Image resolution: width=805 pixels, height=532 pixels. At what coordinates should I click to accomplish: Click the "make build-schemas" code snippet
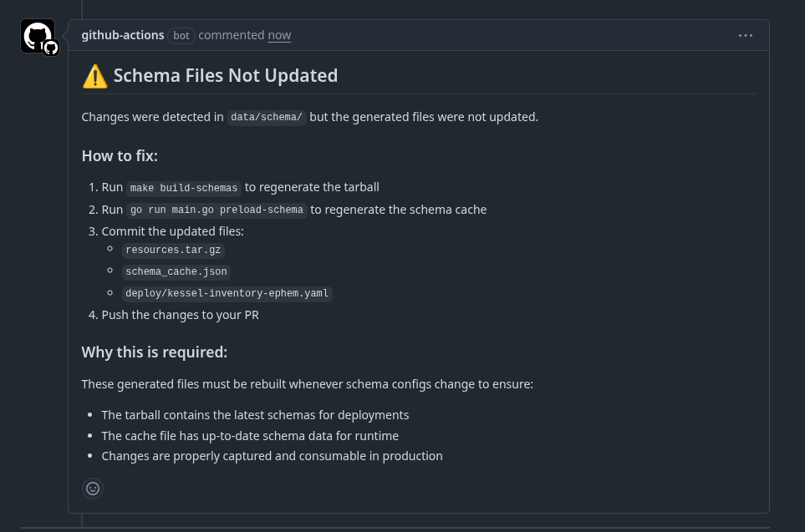coord(184,188)
